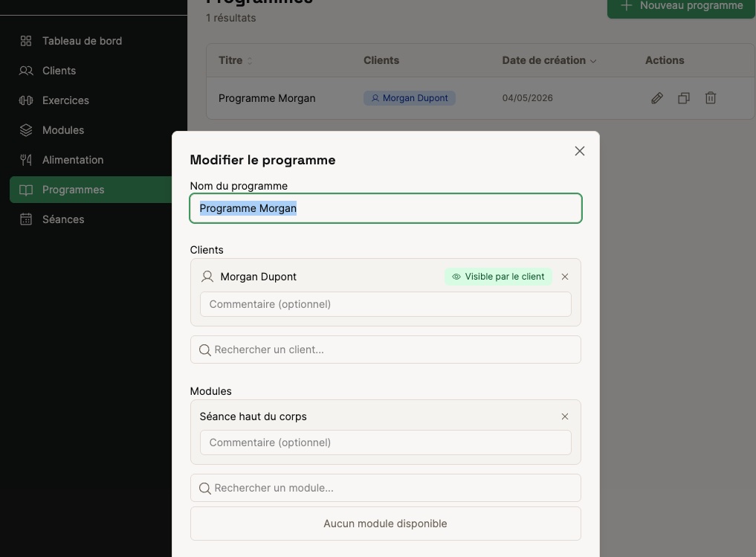Click the fork and knife Alimentation icon
756x557 pixels.
coord(26,160)
